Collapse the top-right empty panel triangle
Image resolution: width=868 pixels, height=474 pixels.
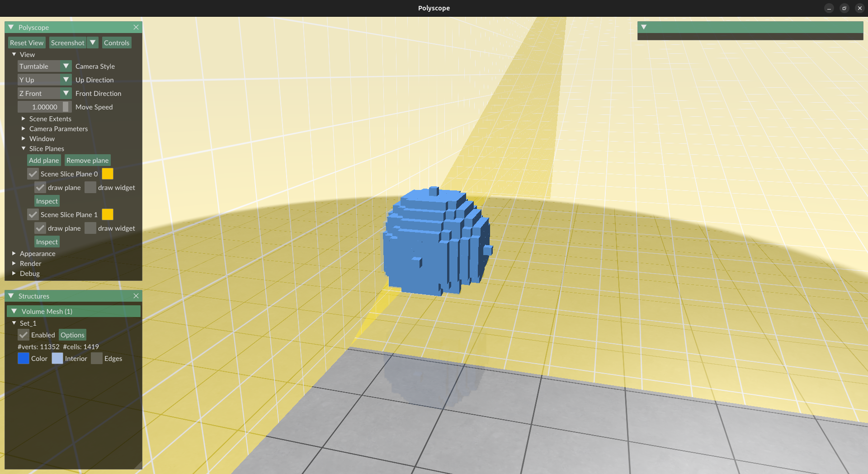point(644,27)
